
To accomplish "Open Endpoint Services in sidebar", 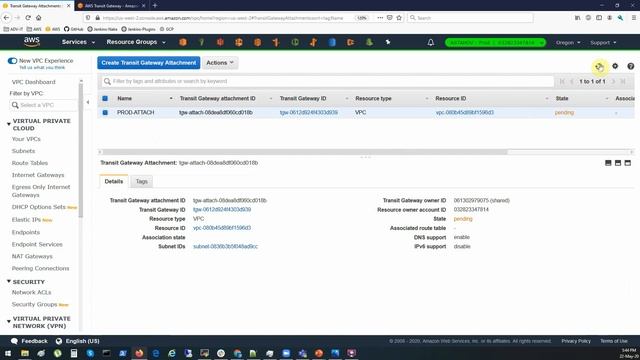I will [x=37, y=244].
